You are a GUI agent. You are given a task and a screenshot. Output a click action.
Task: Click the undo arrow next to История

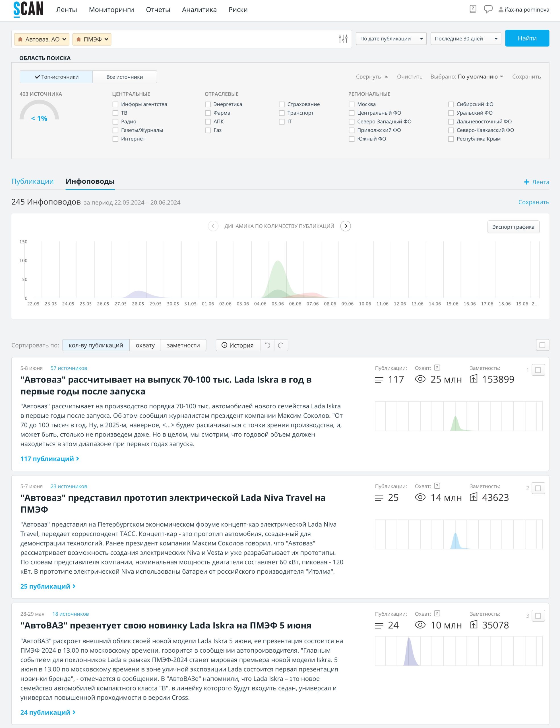click(x=267, y=345)
